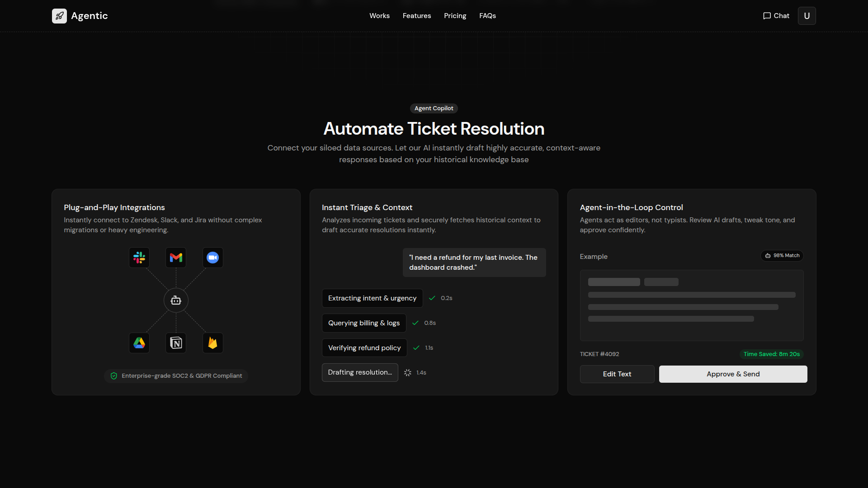Click the Agentic rocket logo icon

click(59, 16)
